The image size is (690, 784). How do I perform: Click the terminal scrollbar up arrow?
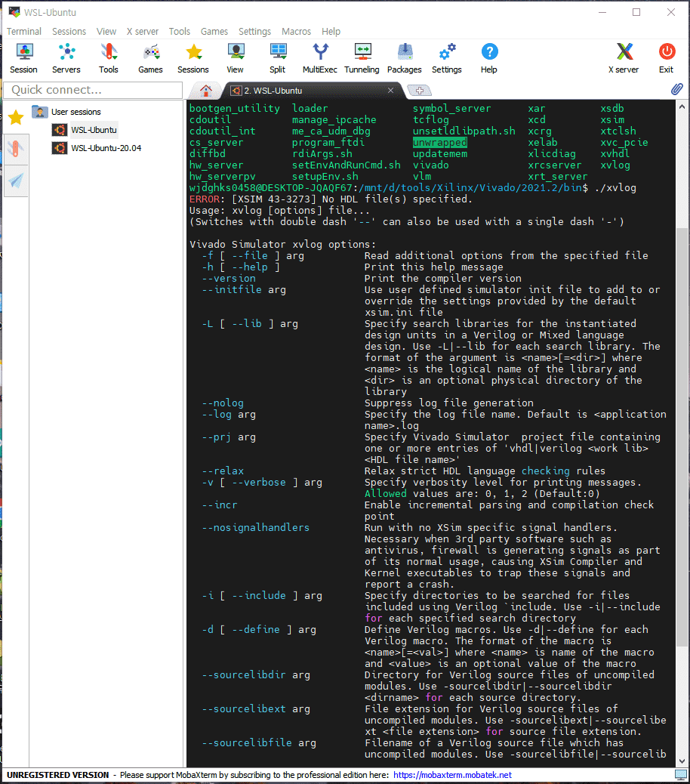click(x=682, y=106)
